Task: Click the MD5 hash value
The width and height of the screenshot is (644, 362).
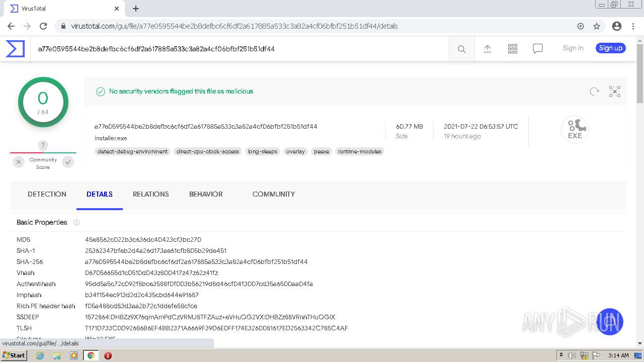Action: [143, 240]
